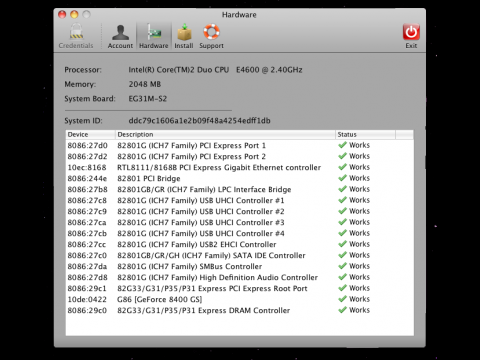Select the G86 GeForce 8400 GS row
The height and width of the screenshot is (360, 480).
coord(240,299)
